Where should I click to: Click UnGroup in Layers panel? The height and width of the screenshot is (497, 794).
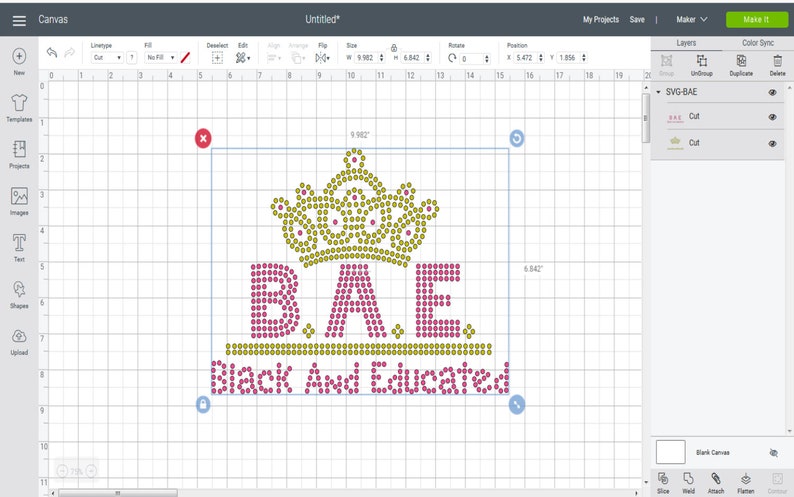click(701, 65)
